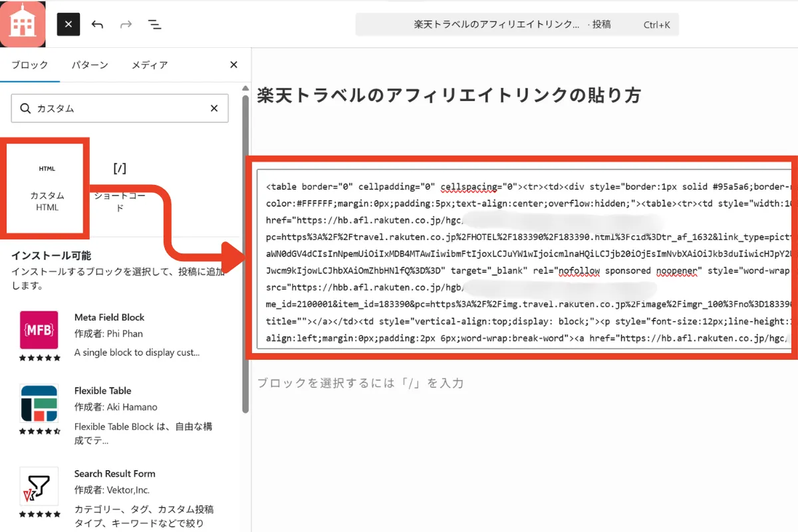Switch to the メディア tab
The width and height of the screenshot is (798, 532).
[x=149, y=65]
